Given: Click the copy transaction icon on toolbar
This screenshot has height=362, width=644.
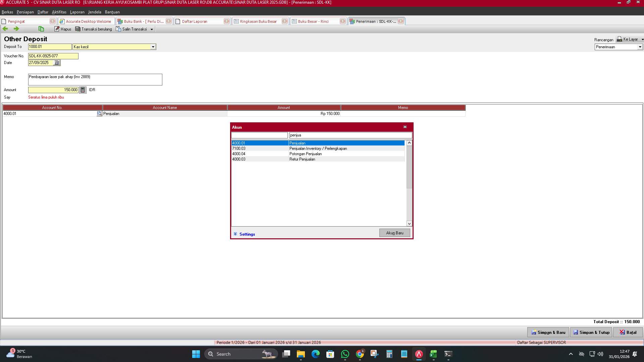Looking at the screenshot, I should tap(41, 29).
